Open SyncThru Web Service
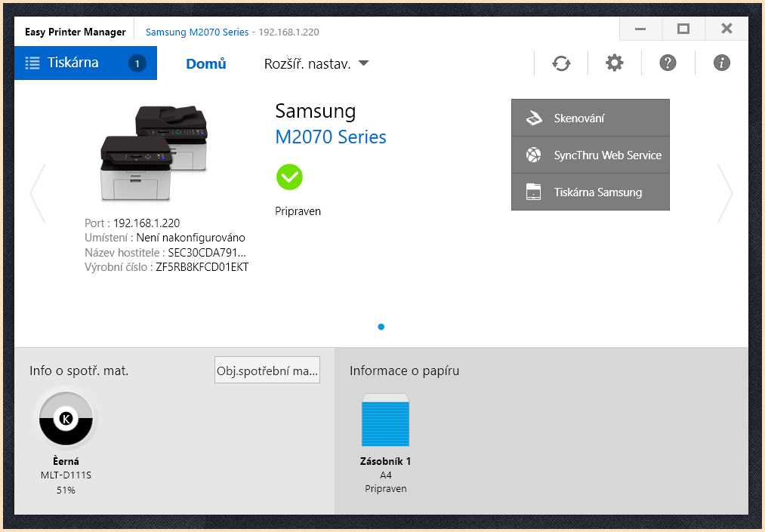The image size is (765, 532). (591, 155)
